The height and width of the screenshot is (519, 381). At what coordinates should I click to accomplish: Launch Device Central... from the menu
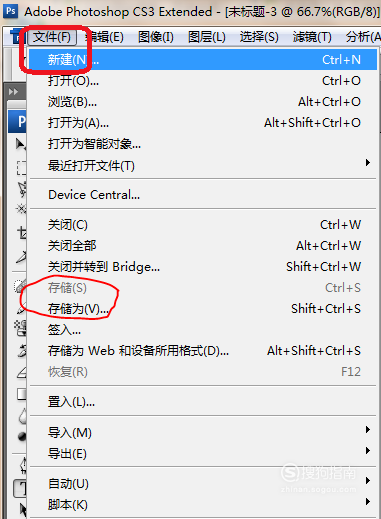click(x=204, y=195)
